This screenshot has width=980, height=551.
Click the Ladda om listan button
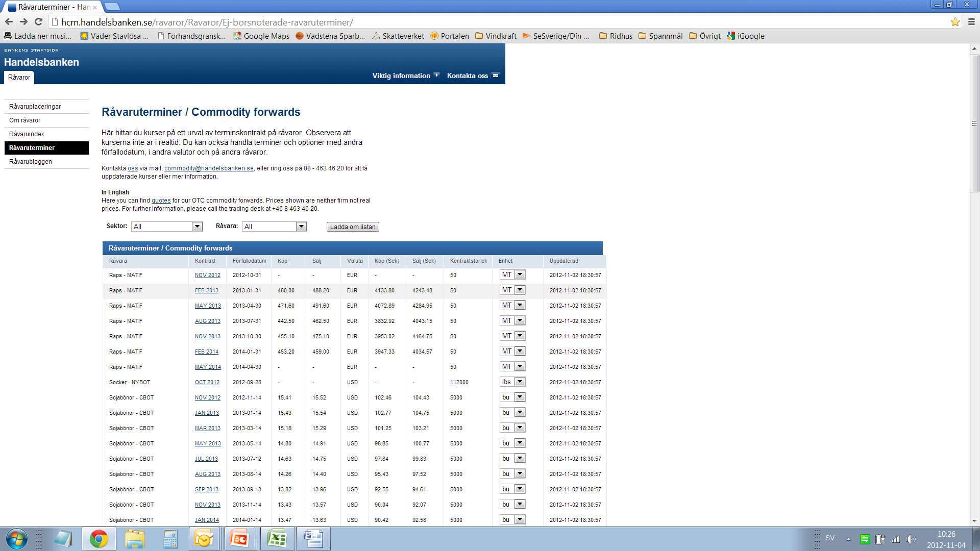353,227
